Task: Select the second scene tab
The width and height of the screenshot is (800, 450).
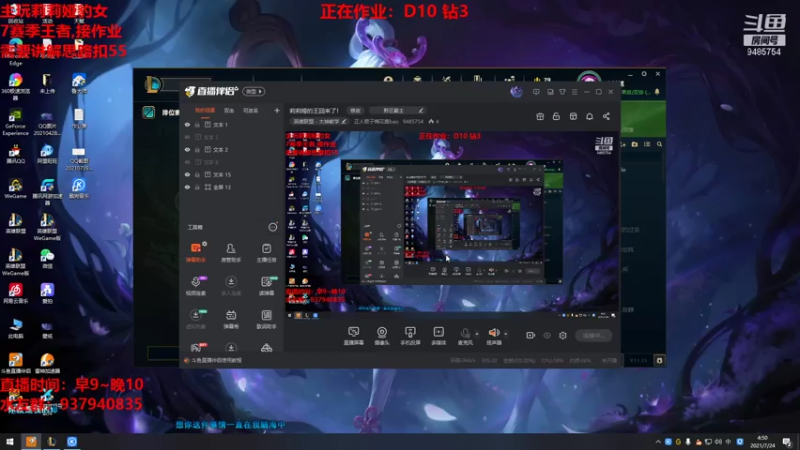Action: 229,110
